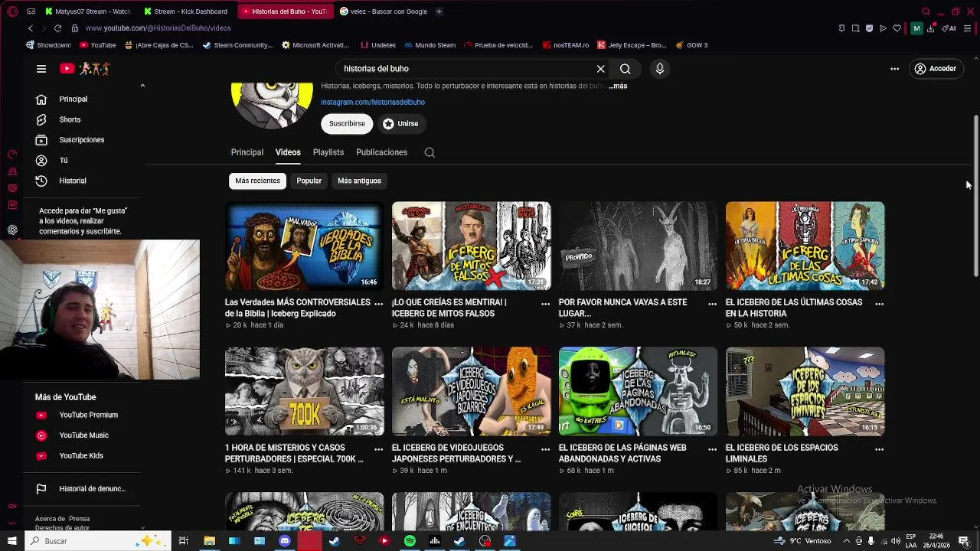The height and width of the screenshot is (551, 980).
Task: Expand channel description with ...más
Action: [x=618, y=86]
